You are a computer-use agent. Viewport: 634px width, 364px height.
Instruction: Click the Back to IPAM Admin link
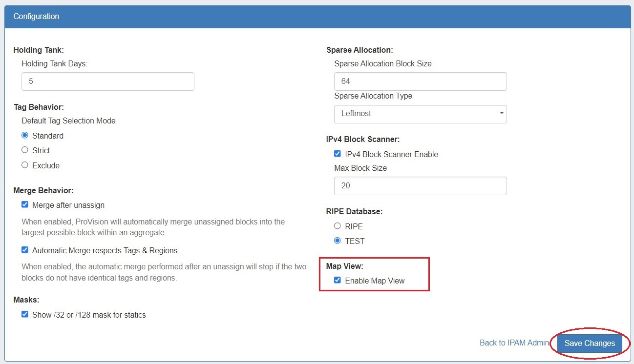pyautogui.click(x=514, y=343)
